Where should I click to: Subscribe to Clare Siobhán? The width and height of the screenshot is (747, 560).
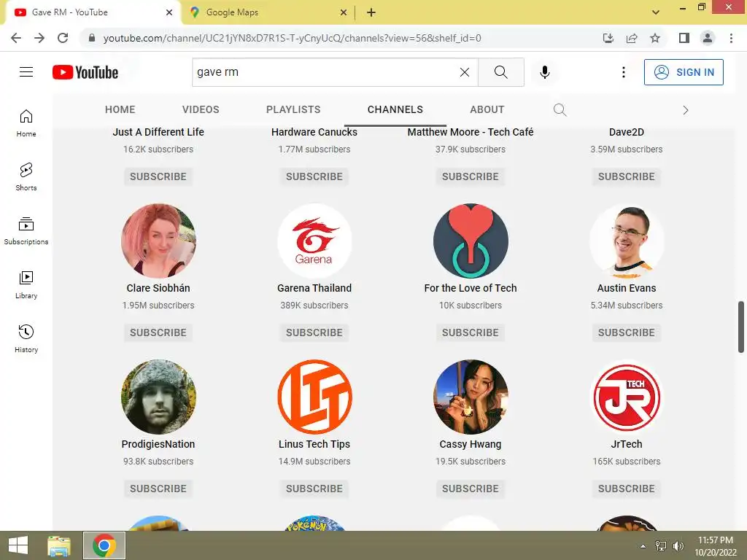click(158, 332)
